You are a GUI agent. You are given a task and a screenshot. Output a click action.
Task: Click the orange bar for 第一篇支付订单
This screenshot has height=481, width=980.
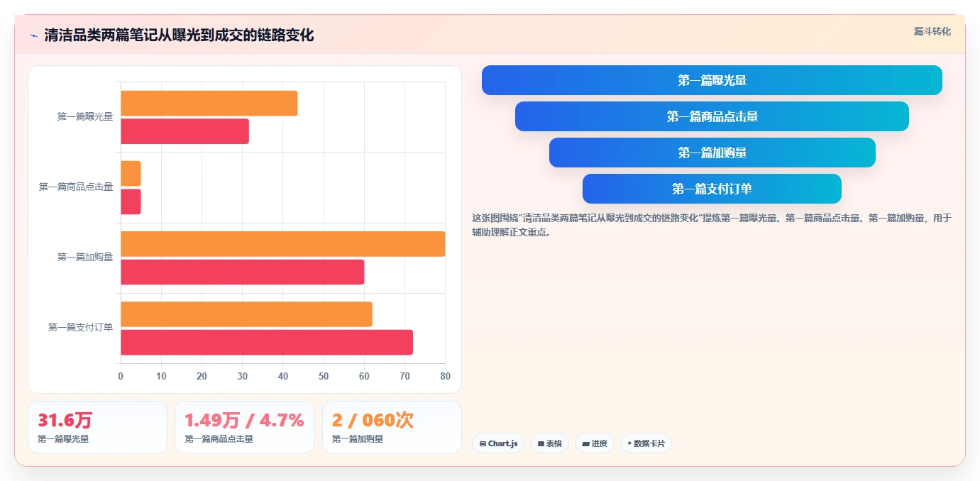coord(246,314)
